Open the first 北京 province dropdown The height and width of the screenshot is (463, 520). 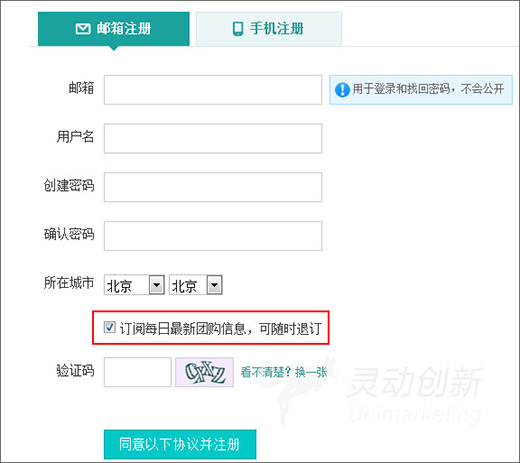(134, 285)
